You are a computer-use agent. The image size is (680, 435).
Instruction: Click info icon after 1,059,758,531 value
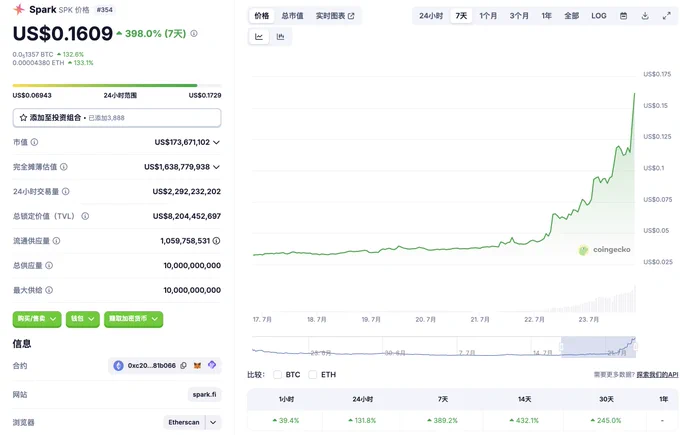[x=216, y=241]
